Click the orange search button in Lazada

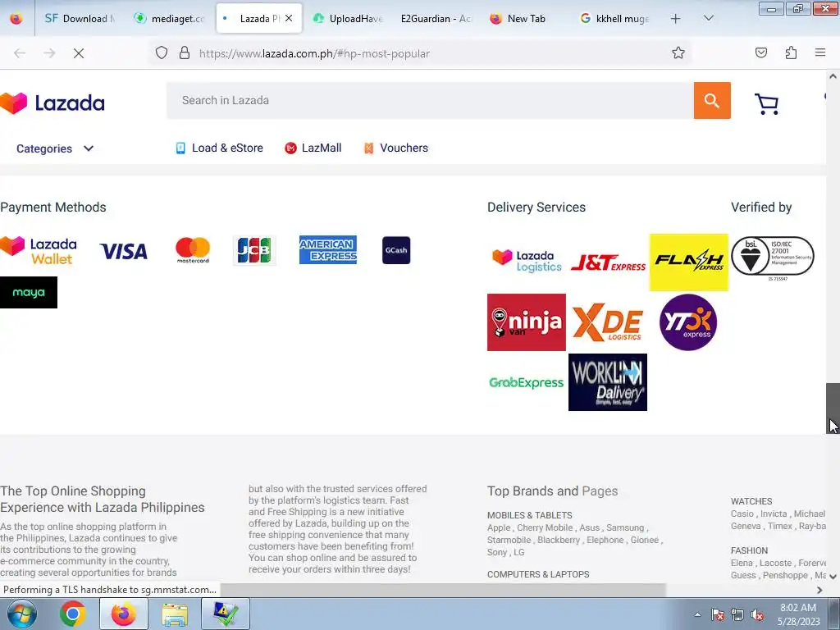click(x=712, y=100)
